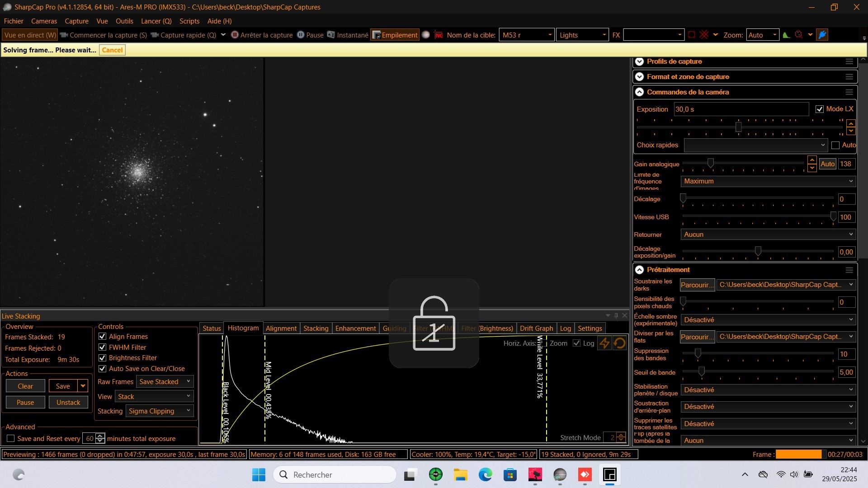Enable the Save and Reset every checkbox

pyautogui.click(x=11, y=438)
